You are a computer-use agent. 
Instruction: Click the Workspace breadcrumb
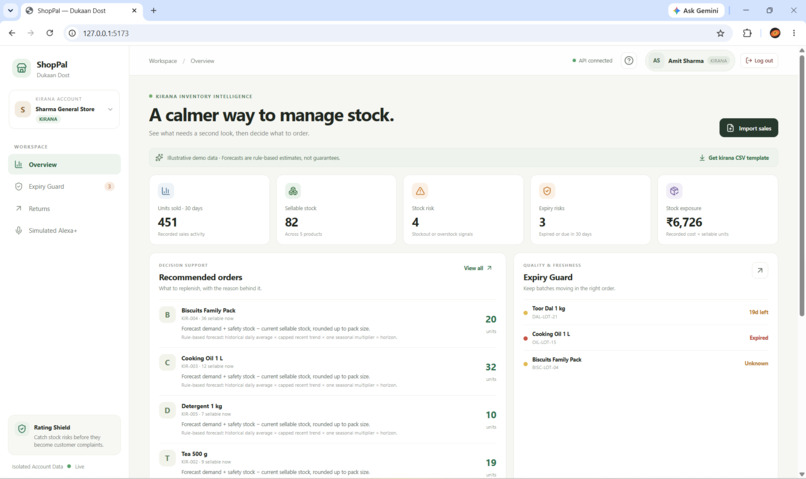click(x=163, y=61)
